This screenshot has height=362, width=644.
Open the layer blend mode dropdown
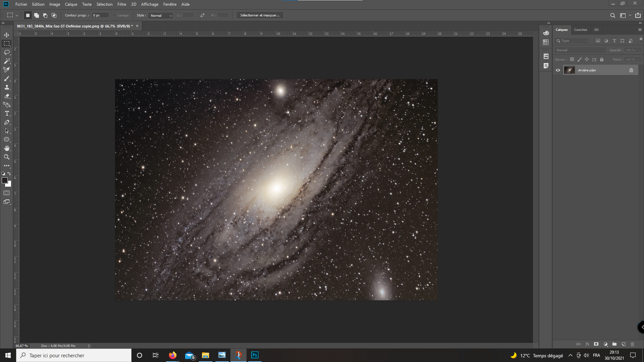coord(580,50)
